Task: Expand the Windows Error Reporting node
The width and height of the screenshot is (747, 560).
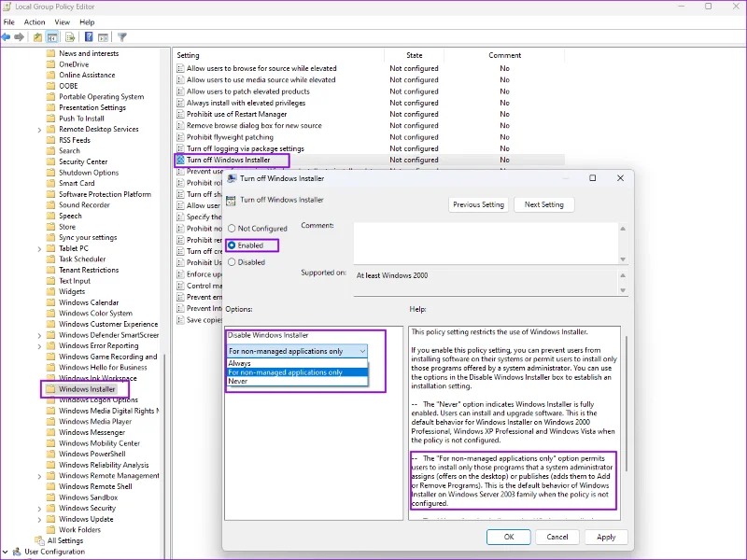Action: click(39, 346)
